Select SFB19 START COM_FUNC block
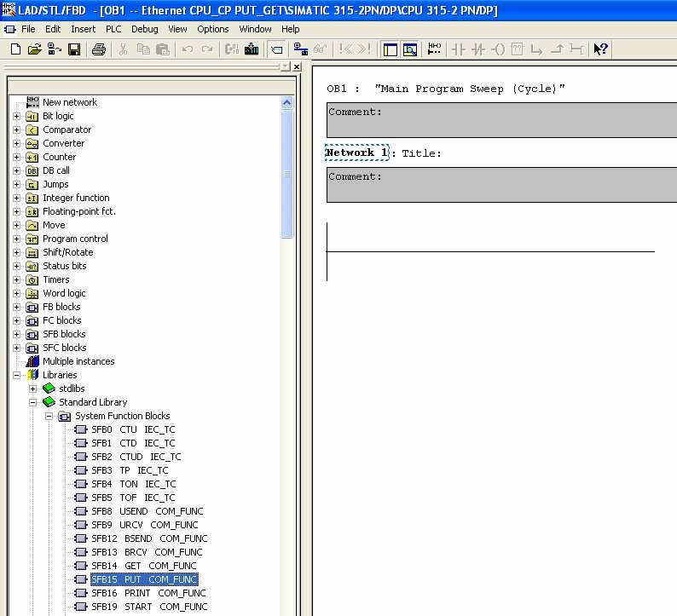The width and height of the screenshot is (677, 616). pyautogui.click(x=149, y=607)
